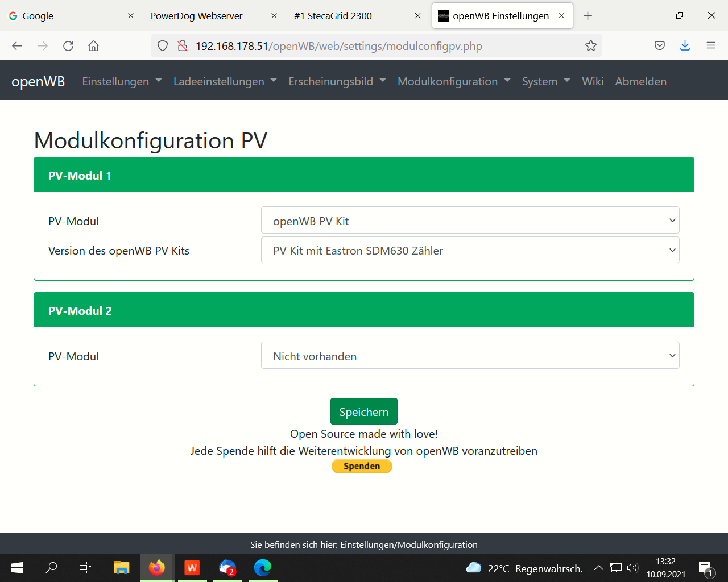This screenshot has height=582, width=728.
Task: Open File Explorer from the taskbar
Action: 121,568
